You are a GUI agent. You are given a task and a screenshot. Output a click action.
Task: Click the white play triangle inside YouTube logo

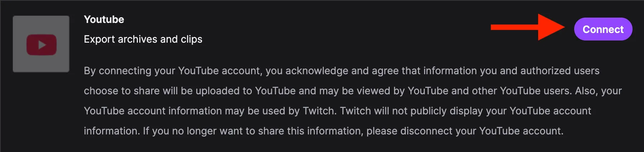coord(42,45)
